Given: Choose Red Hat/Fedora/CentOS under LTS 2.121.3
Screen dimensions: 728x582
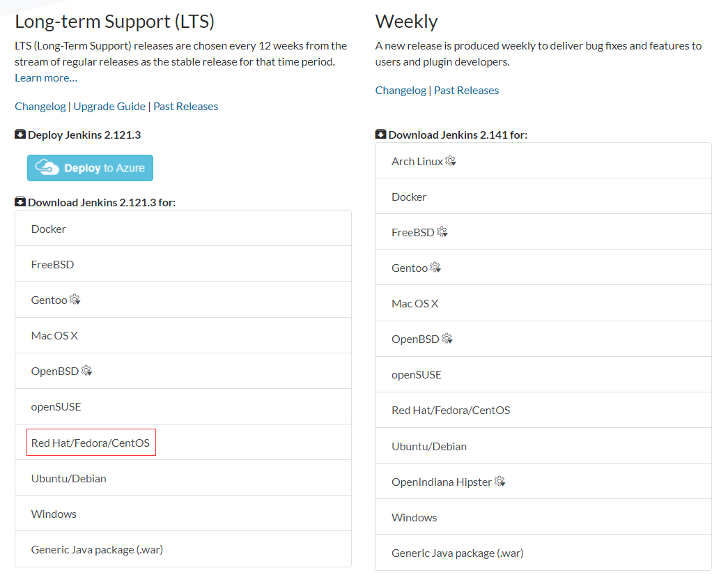Looking at the screenshot, I should coord(183,442).
